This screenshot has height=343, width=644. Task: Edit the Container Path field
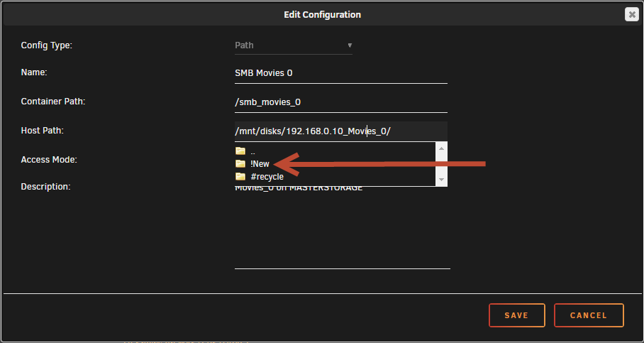point(341,102)
